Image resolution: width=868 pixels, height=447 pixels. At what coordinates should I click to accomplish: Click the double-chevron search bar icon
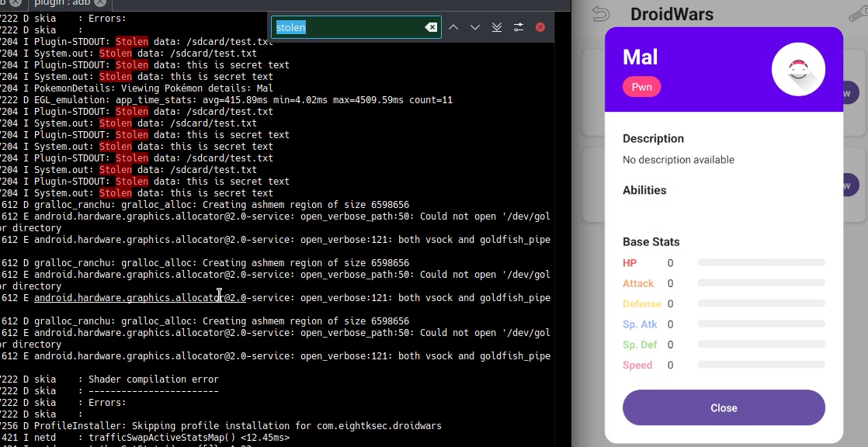[x=497, y=27]
